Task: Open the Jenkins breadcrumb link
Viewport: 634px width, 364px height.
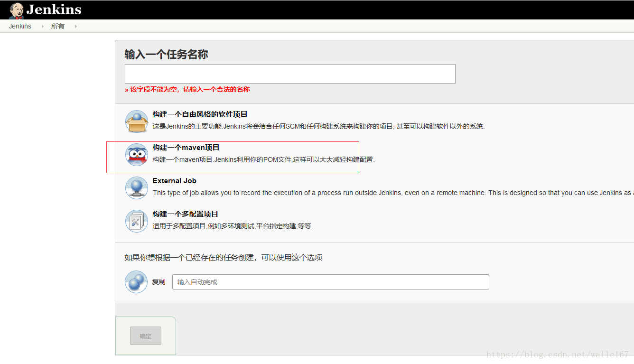Action: [x=20, y=26]
